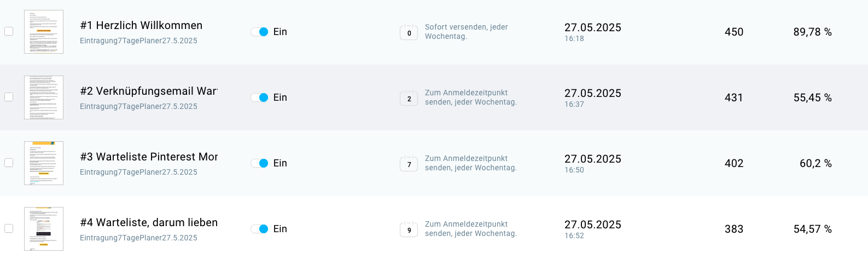Screen dimensions: 868x259
Task: Toggle off #4 Warteliste, darum lieben
Action: coord(260,229)
